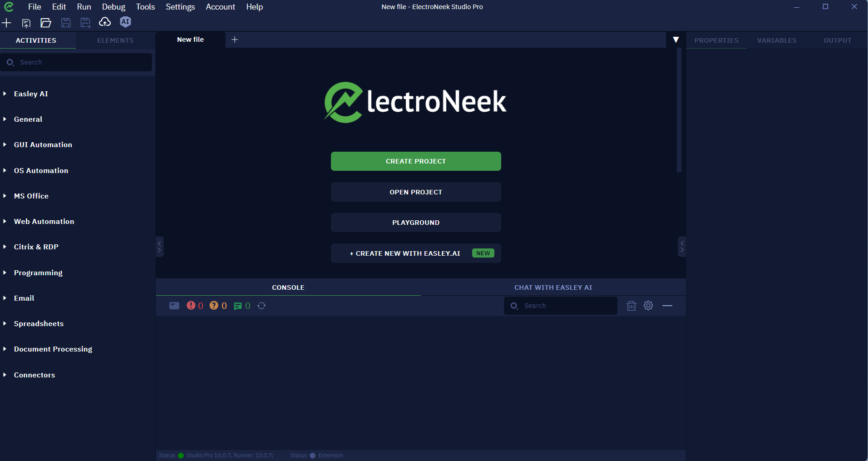Select the Console tab
Viewport: 868px width, 461px height.
[288, 288]
